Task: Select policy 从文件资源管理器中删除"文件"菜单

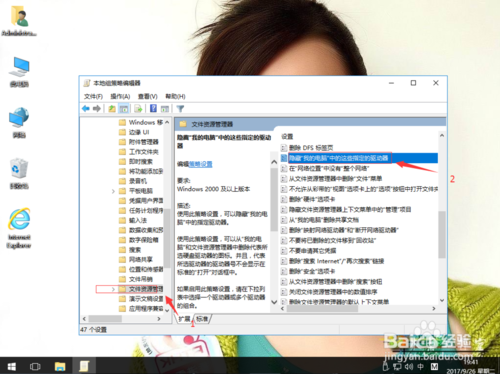Action: 335,179
